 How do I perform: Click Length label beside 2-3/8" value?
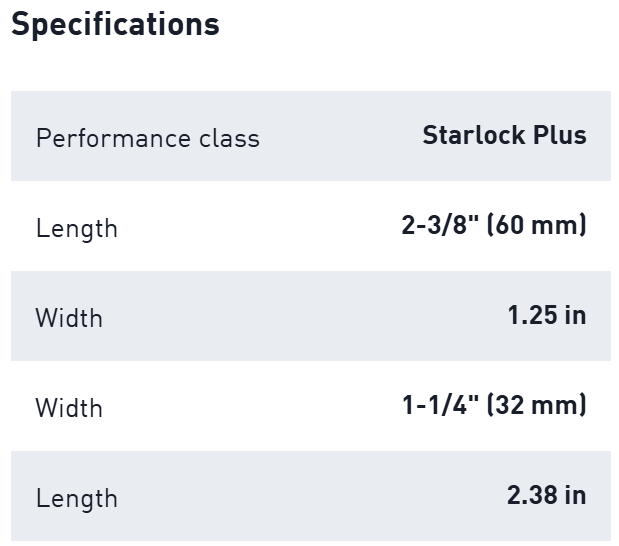tap(76, 228)
